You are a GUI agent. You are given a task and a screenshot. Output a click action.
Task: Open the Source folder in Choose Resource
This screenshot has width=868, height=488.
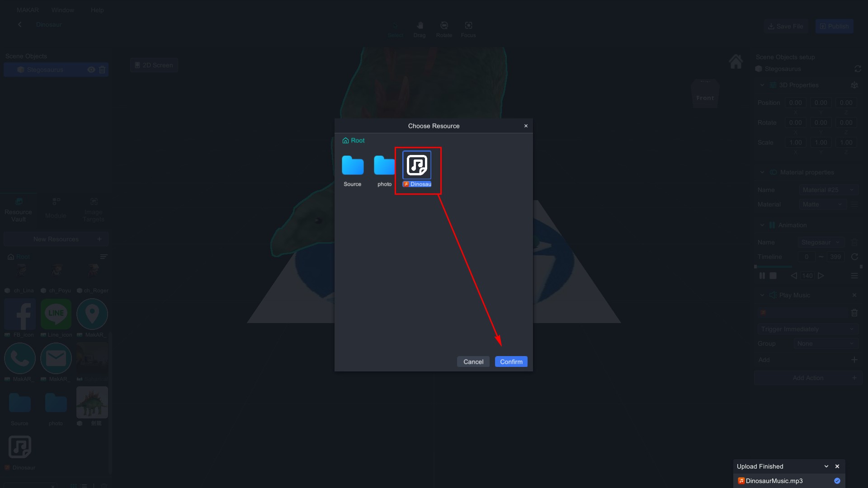tap(353, 166)
